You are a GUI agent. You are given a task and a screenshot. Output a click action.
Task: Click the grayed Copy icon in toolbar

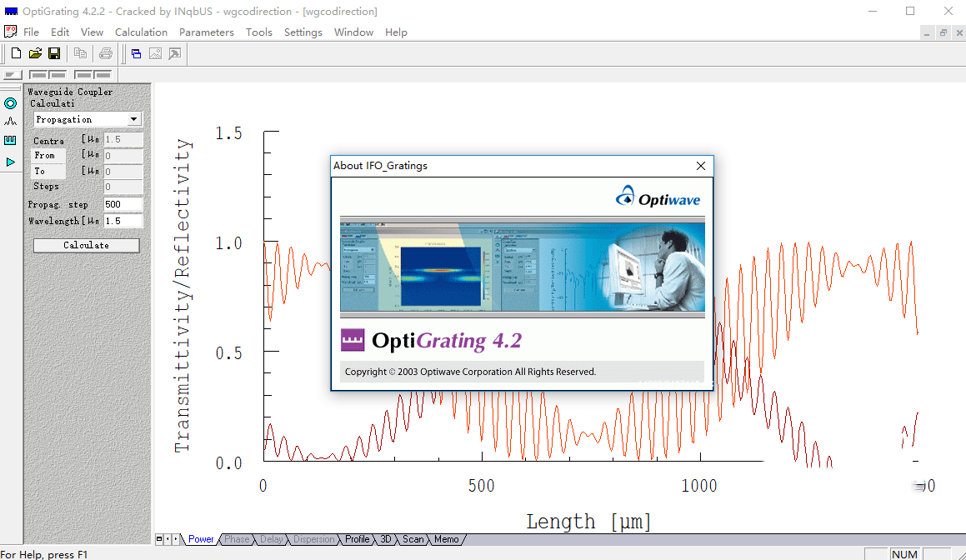point(80,53)
